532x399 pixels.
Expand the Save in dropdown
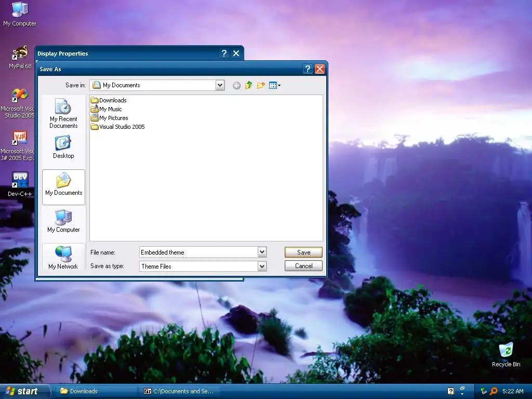coord(220,85)
